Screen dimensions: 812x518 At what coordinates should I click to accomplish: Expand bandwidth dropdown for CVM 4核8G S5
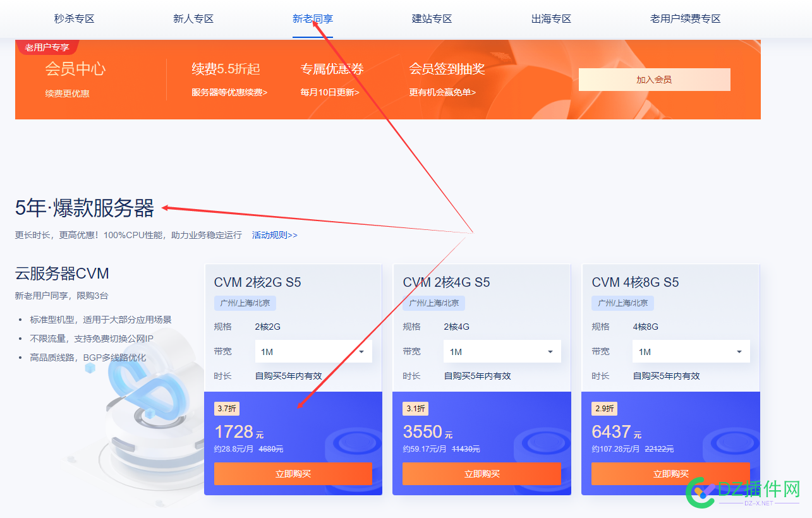click(x=691, y=351)
